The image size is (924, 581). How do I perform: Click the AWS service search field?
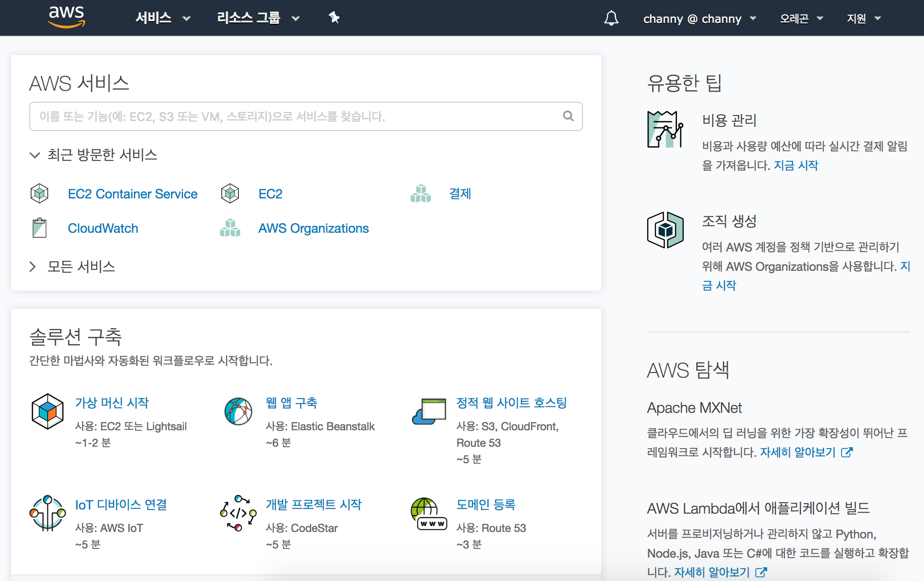click(293, 116)
